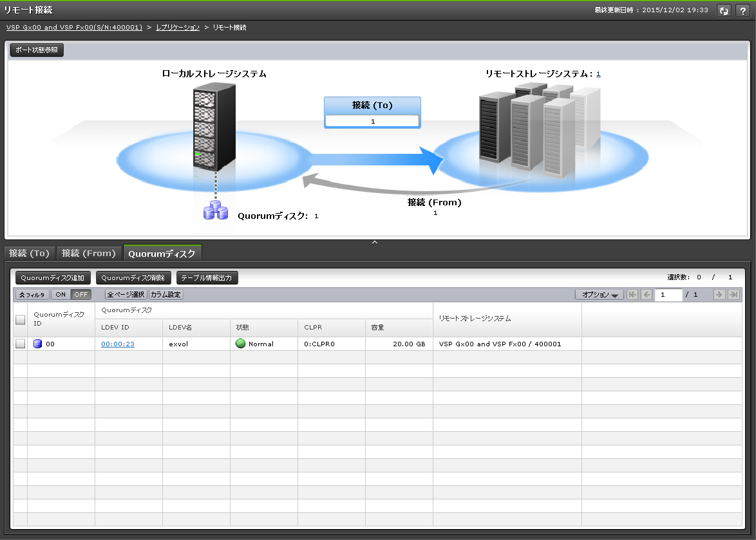Click the Quorum disk cylinders icon
The width and height of the screenshot is (756, 540).
(216, 211)
